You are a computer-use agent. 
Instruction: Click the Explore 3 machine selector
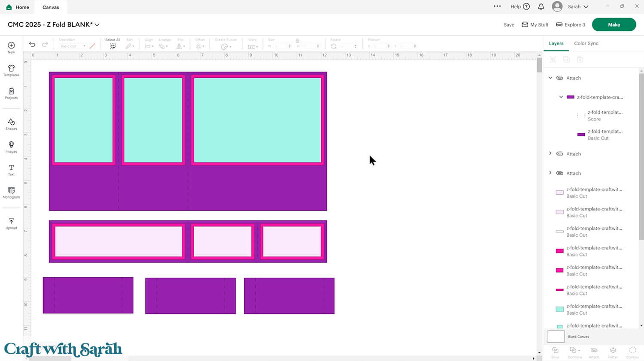(x=571, y=25)
